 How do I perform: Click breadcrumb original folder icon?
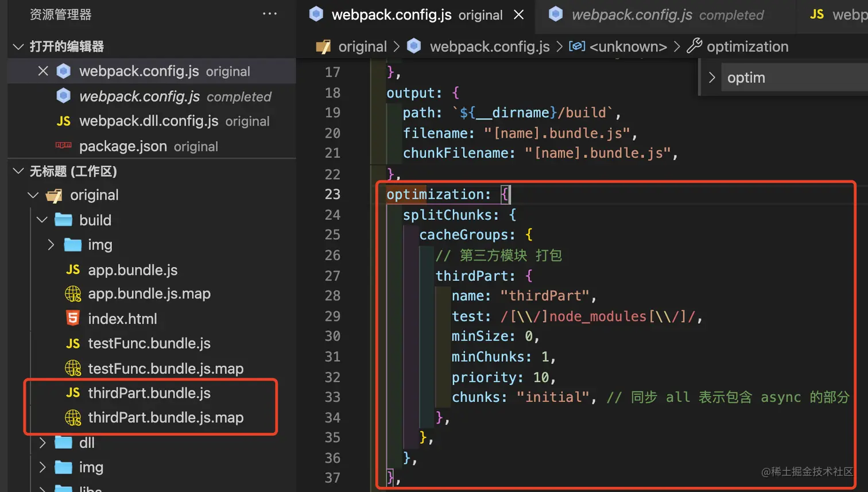pyautogui.click(x=323, y=47)
